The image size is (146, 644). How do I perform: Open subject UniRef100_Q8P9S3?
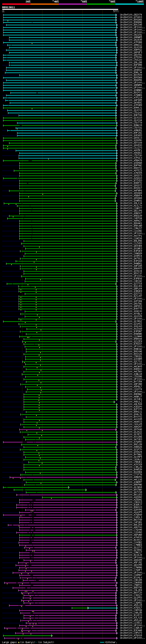point(131,306)
